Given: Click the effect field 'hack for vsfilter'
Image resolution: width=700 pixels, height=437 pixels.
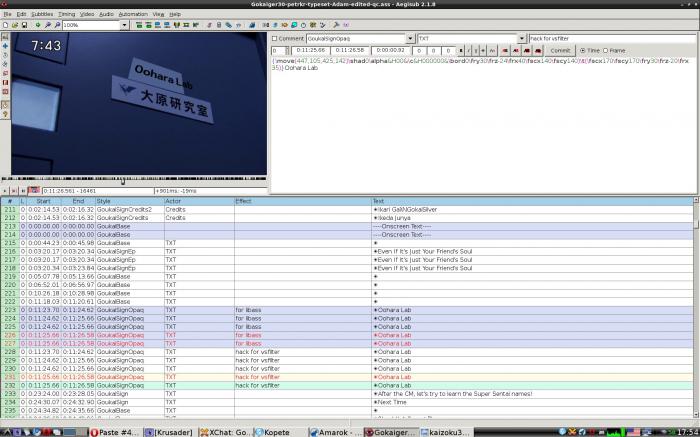Looking at the screenshot, I should [612, 39].
